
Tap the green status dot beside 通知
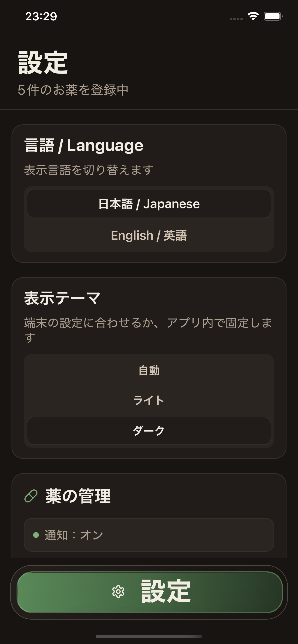coord(36,535)
